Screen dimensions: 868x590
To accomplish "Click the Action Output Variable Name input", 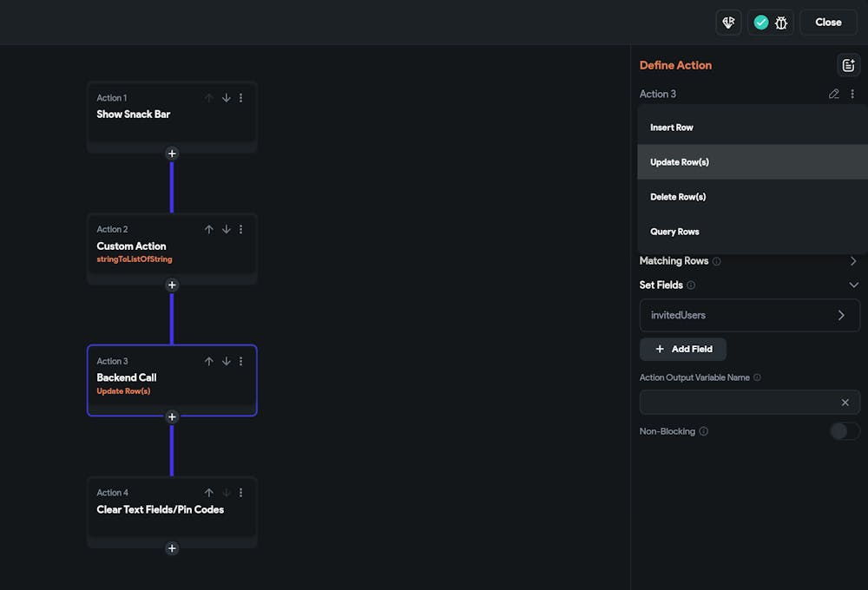I will point(738,403).
